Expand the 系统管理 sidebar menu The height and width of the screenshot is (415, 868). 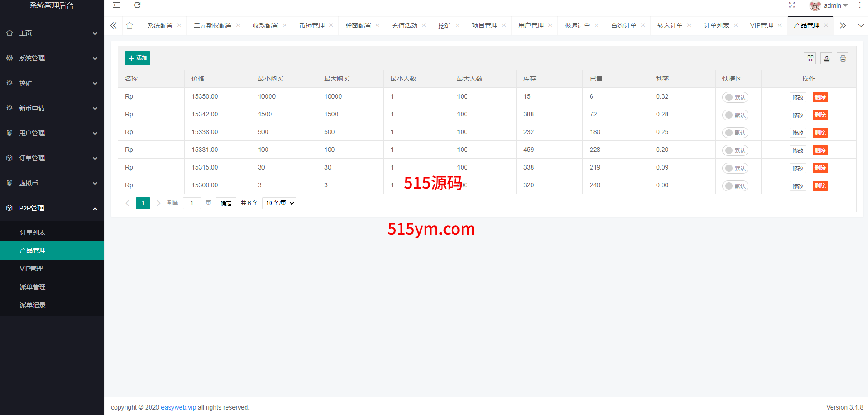click(52, 58)
